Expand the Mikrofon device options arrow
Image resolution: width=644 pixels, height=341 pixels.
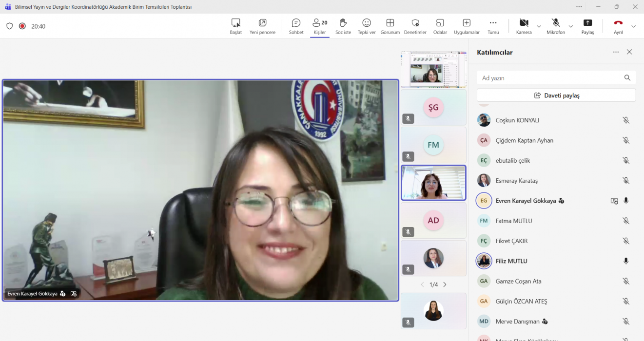[x=571, y=26]
